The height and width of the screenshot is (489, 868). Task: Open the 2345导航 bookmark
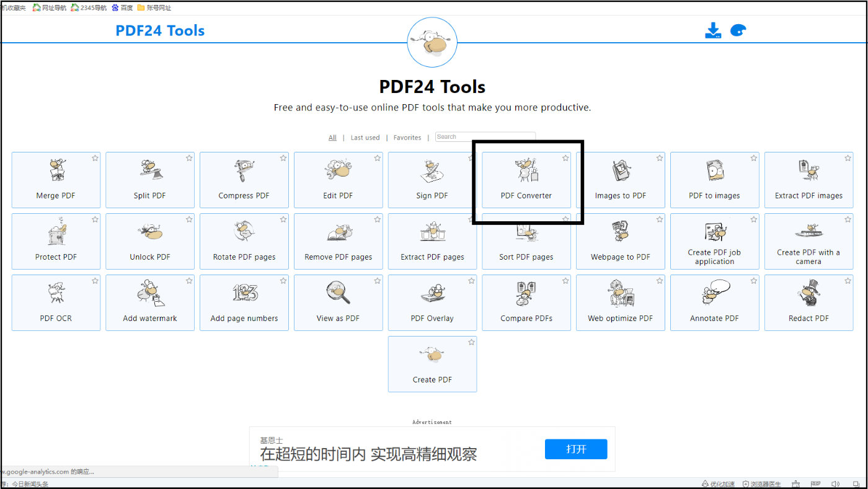pos(89,8)
